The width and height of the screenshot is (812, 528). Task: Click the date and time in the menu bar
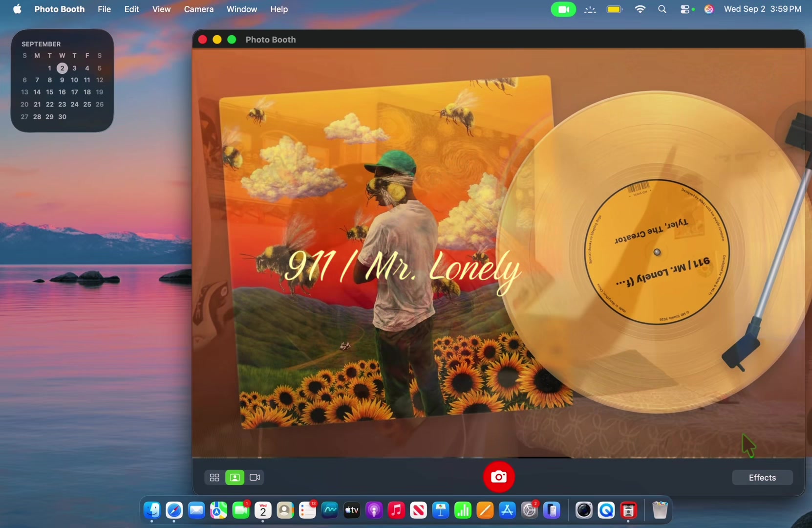[x=762, y=9]
